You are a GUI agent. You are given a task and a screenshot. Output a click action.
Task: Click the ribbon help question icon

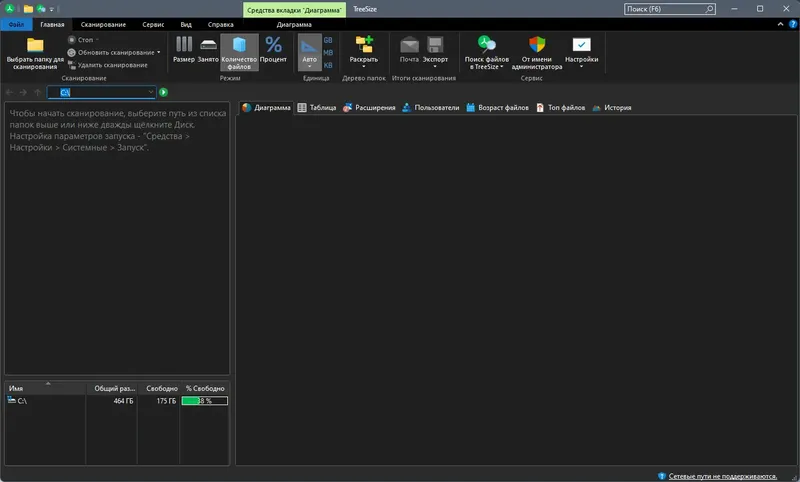(x=793, y=24)
